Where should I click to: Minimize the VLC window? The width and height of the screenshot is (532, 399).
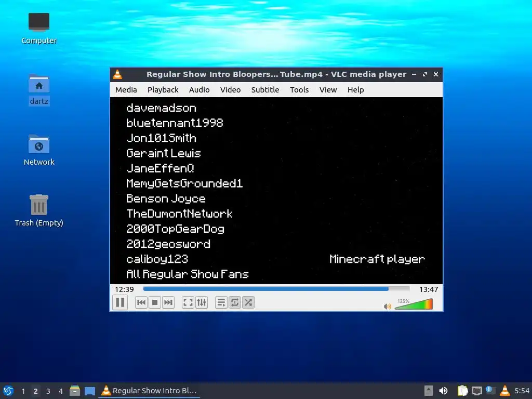414,74
